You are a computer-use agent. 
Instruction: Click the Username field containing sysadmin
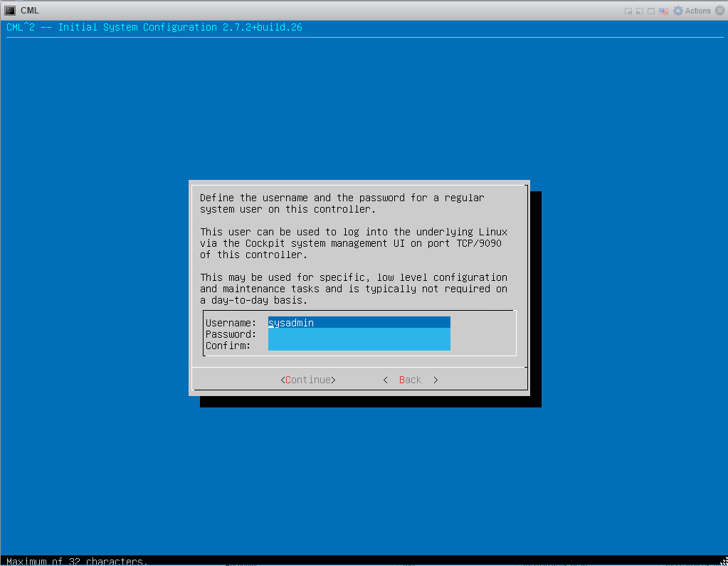point(359,322)
